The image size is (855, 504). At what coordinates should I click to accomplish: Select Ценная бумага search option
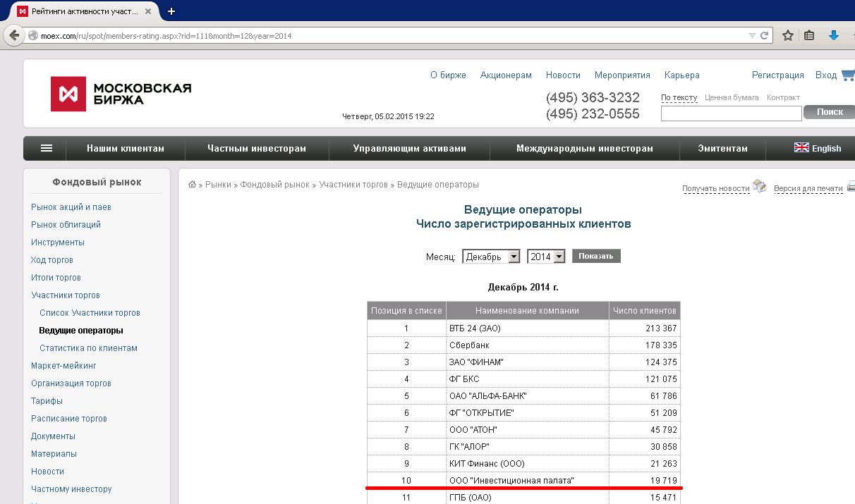[732, 97]
